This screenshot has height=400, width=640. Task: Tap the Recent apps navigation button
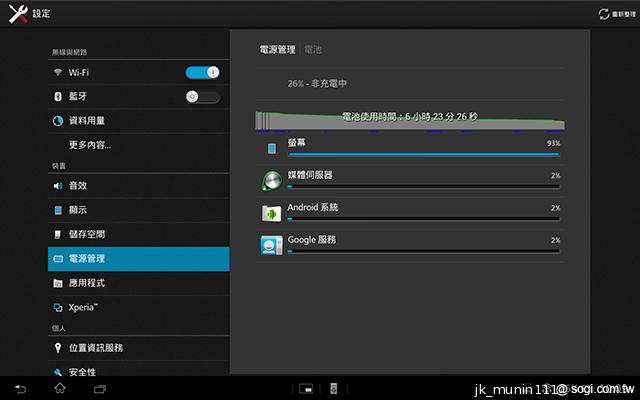click(x=100, y=389)
